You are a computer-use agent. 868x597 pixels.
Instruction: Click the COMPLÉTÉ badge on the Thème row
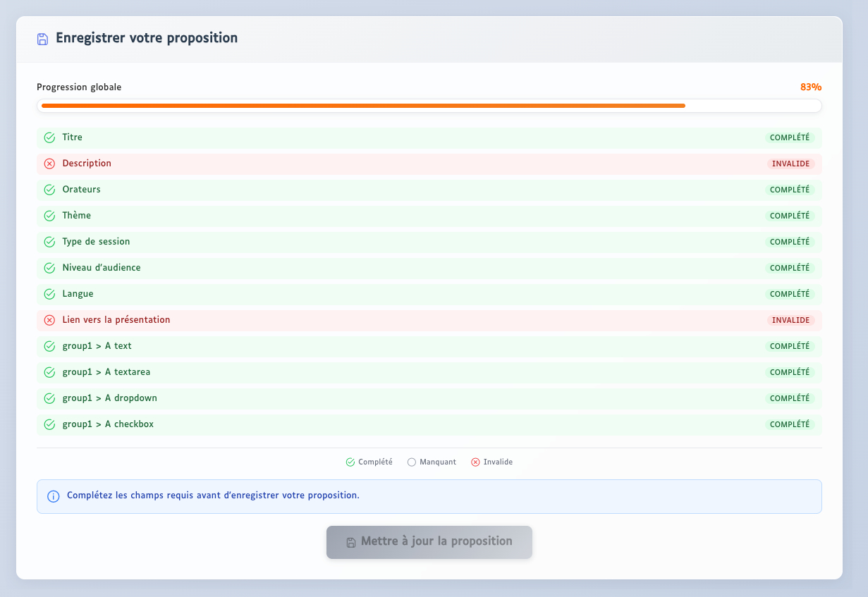789,216
